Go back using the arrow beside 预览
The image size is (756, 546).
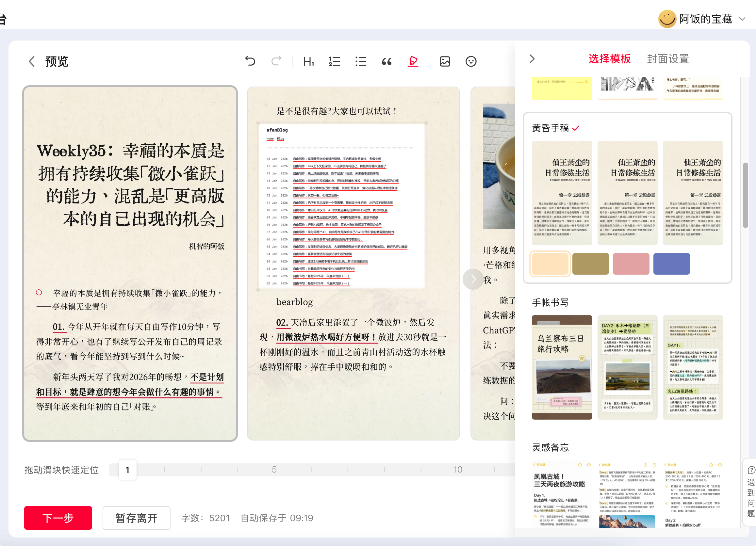[x=32, y=61]
